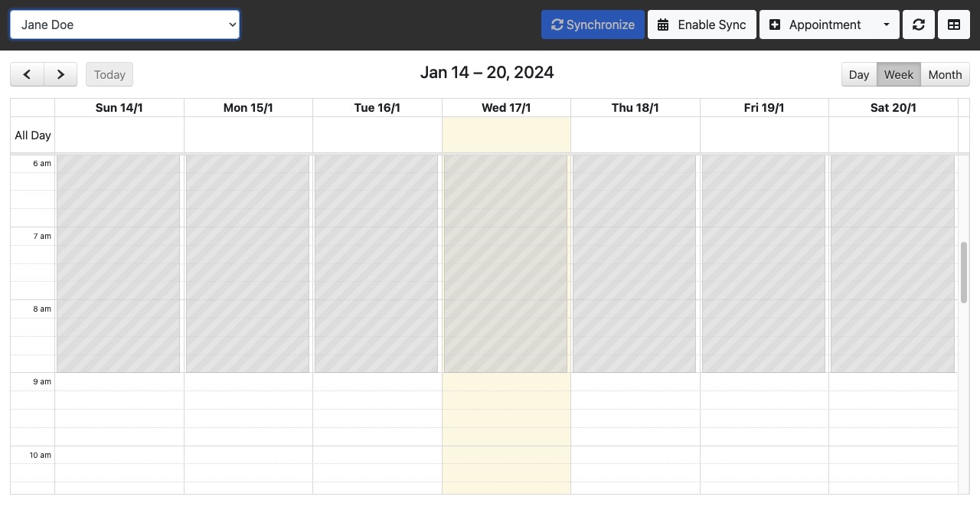This screenshot has height=513, width=980.
Task: Click the All Day row for Wednesday
Action: point(506,135)
